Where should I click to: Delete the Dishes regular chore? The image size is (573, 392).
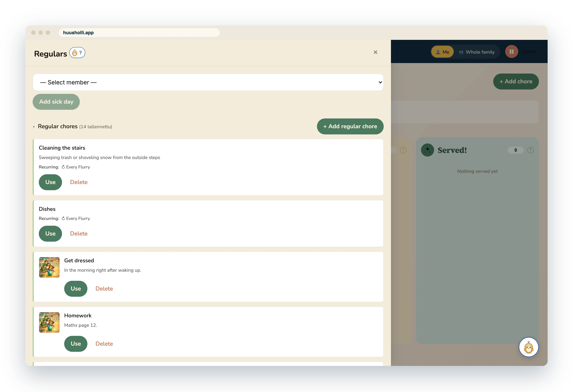79,233
